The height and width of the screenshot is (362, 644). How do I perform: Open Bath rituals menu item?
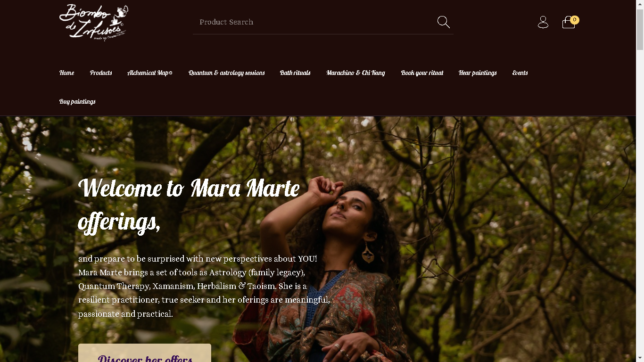295,73
